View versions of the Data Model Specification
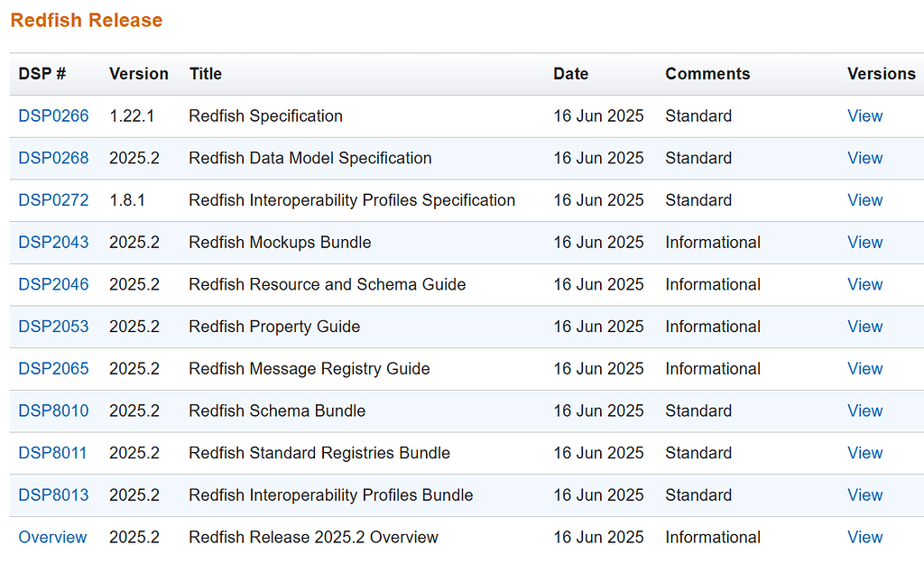Screen dimensions: 924x563 tap(864, 158)
